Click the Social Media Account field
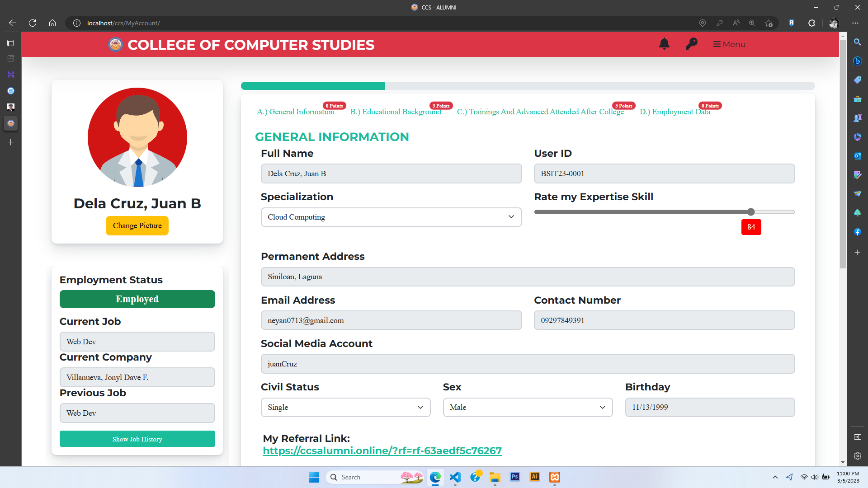Viewport: 868px width, 488px height. pos(528,364)
